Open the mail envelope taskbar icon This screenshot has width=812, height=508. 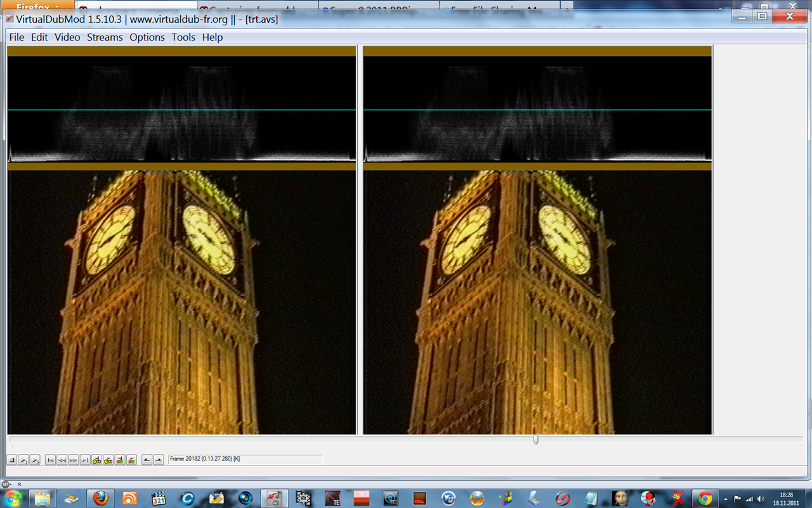point(217,498)
